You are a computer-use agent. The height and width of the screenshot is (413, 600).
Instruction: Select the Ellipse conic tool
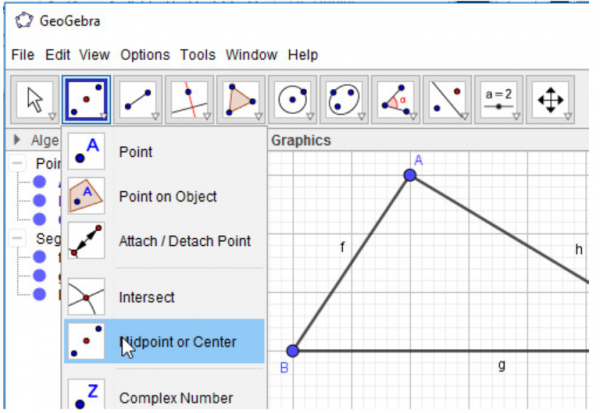coord(345,100)
